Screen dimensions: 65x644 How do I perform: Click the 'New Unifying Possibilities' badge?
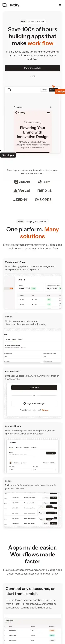tap(32, 222)
